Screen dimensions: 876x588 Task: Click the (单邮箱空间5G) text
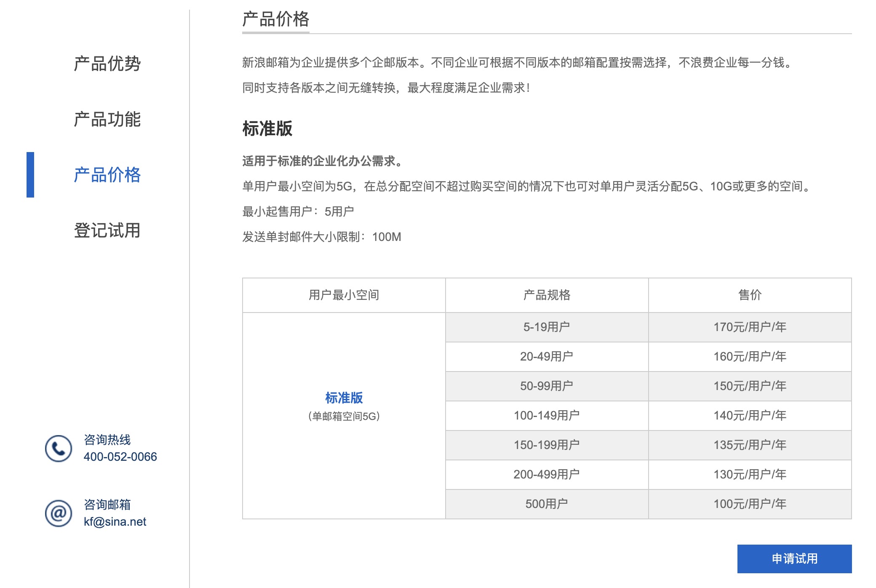tap(344, 416)
